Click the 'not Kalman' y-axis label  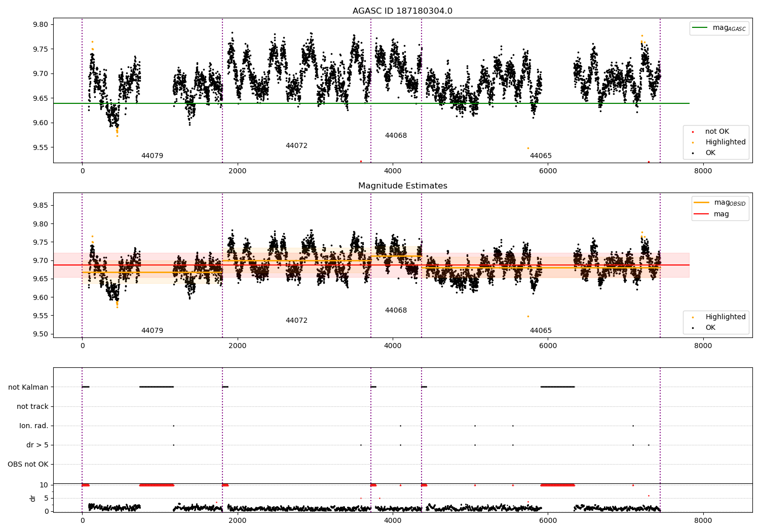point(28,388)
